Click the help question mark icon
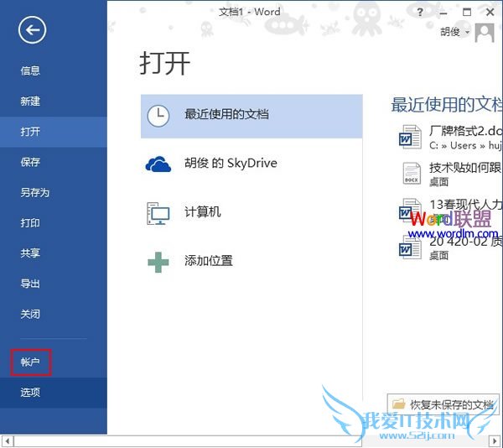Image resolution: width=503 pixels, height=448 pixels. click(420, 13)
